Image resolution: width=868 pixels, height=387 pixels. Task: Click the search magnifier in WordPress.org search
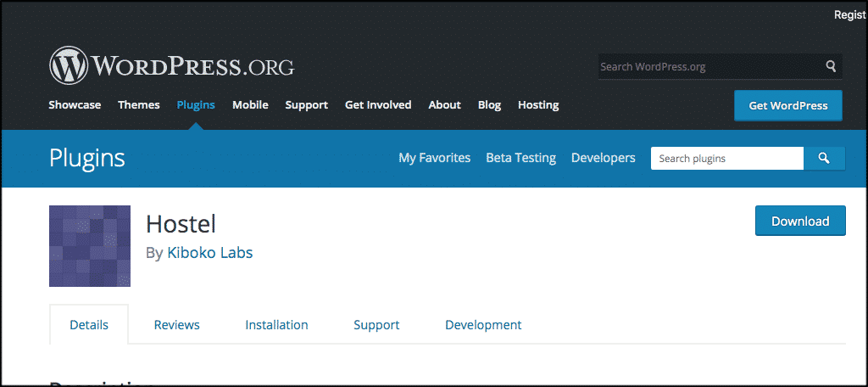coord(831,66)
